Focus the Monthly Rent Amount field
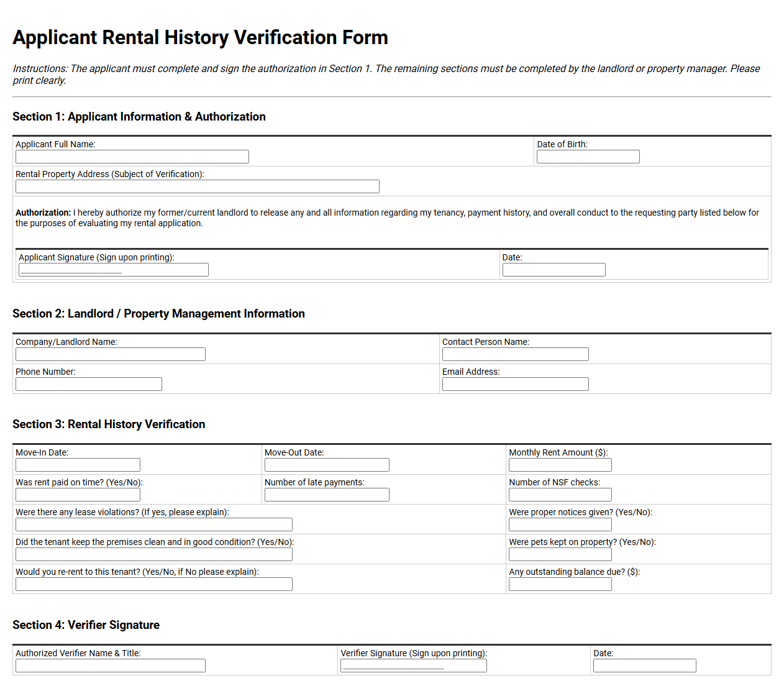784x696 pixels. 560,465
